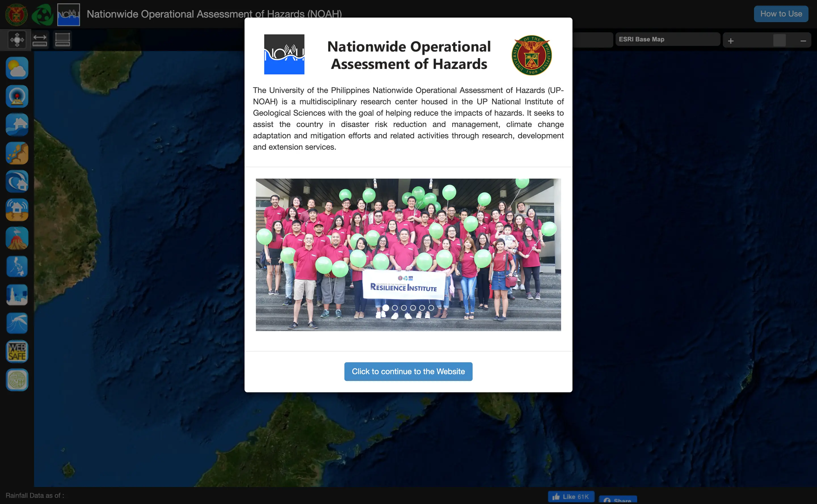Open the sensor house signal icon
This screenshot has height=504, width=817.
(17, 210)
